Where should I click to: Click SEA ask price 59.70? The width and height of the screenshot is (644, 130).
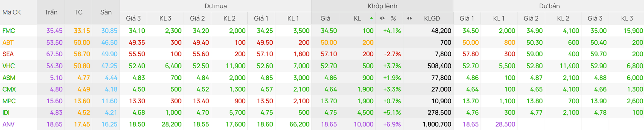click(598, 54)
